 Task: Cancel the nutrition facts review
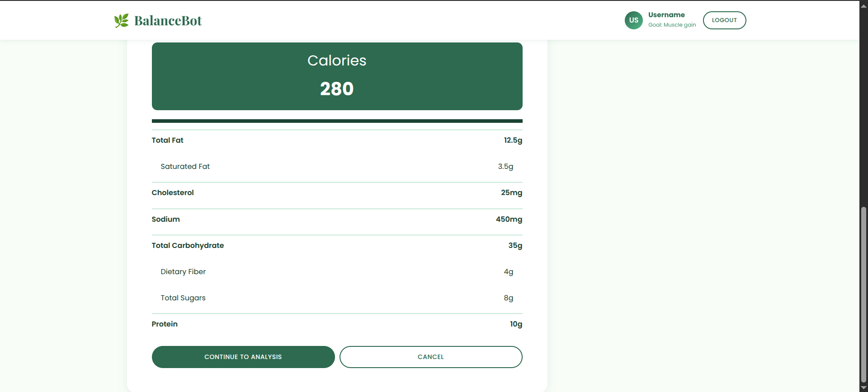click(x=431, y=357)
